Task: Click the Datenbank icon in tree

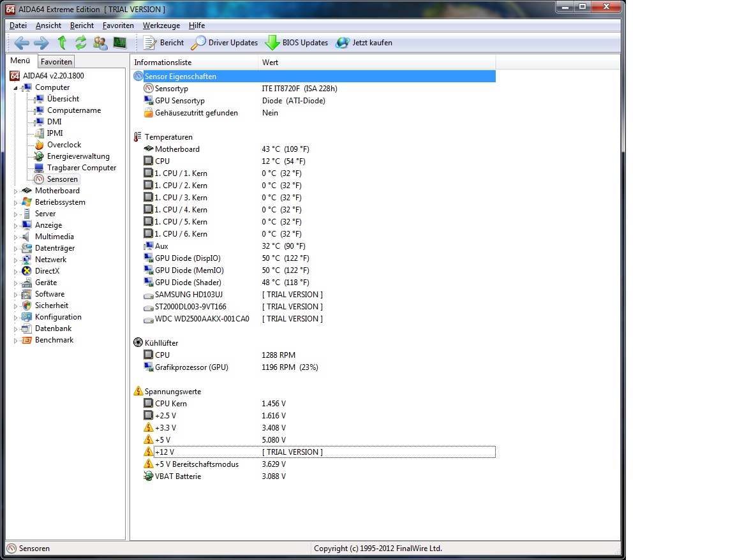Action: [27, 328]
